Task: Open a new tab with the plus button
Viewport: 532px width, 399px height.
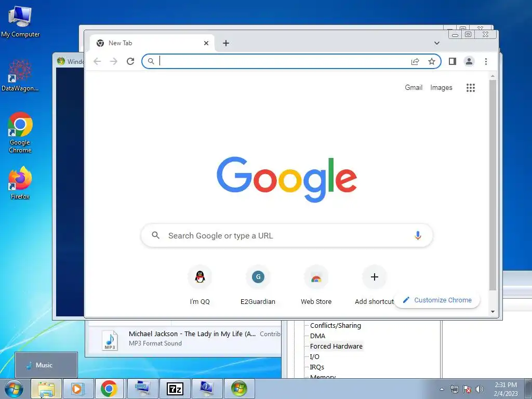Action: click(x=226, y=43)
